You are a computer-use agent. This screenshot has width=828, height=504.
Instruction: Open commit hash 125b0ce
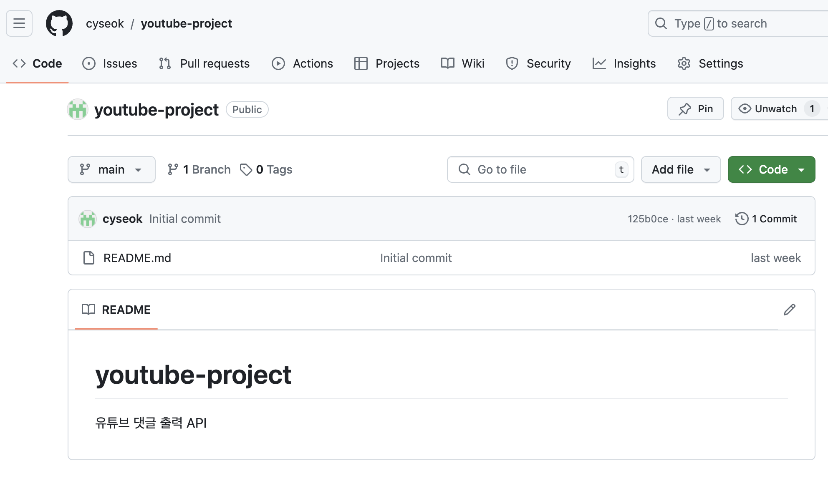pos(648,219)
